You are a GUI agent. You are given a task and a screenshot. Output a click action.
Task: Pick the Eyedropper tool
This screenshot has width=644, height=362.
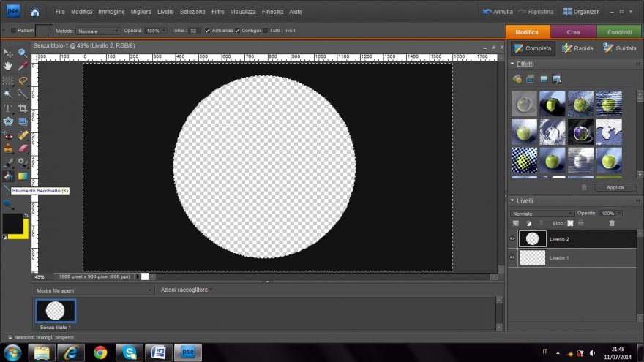[x=23, y=67]
